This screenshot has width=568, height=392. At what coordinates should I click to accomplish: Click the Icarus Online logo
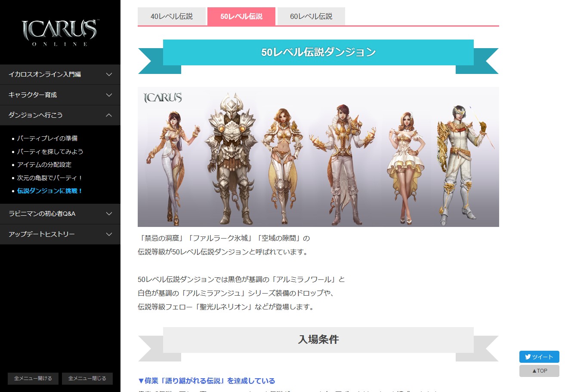pyautogui.click(x=60, y=33)
